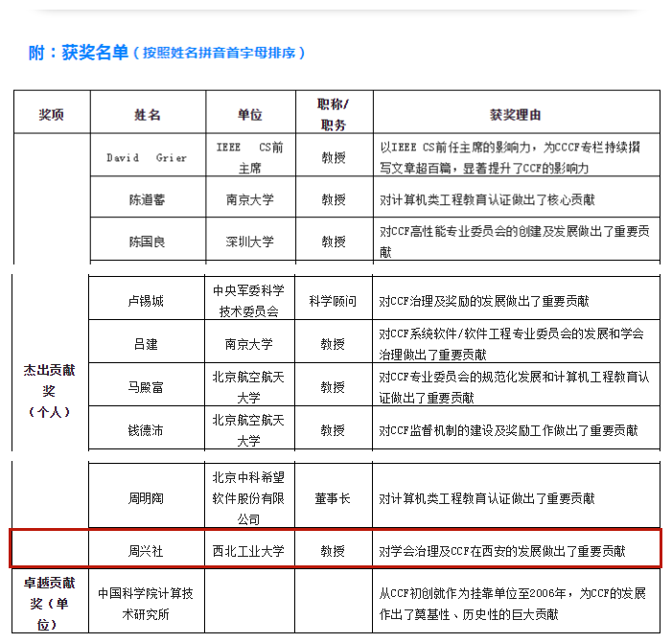
Task: Select the name 卢锡城
Action: pos(147,301)
